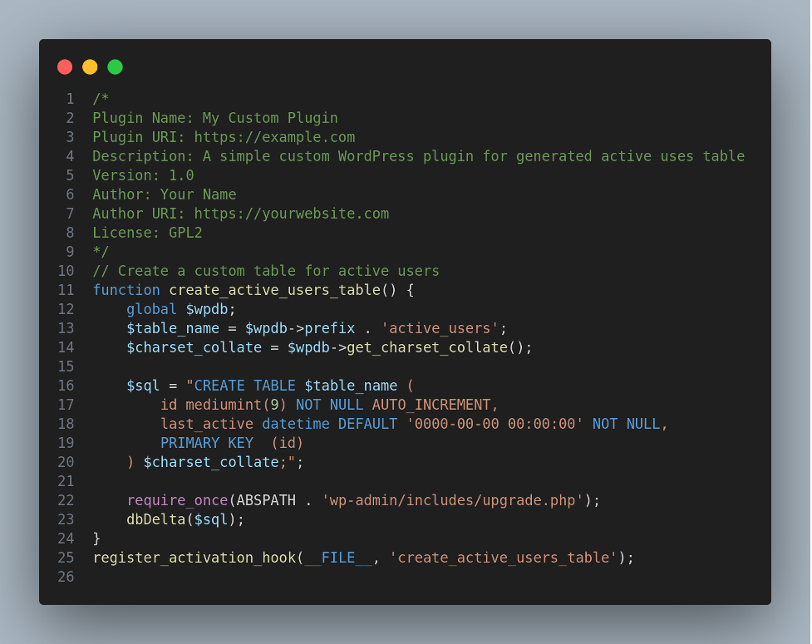The image size is (812, 644).
Task: Click the text 'id mediumint(9)'
Action: click(224, 406)
